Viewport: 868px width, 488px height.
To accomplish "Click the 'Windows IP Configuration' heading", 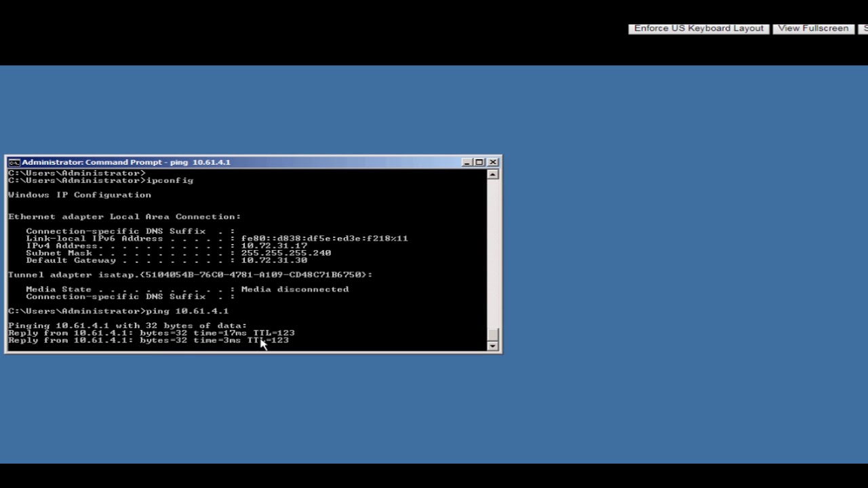I will (x=80, y=195).
